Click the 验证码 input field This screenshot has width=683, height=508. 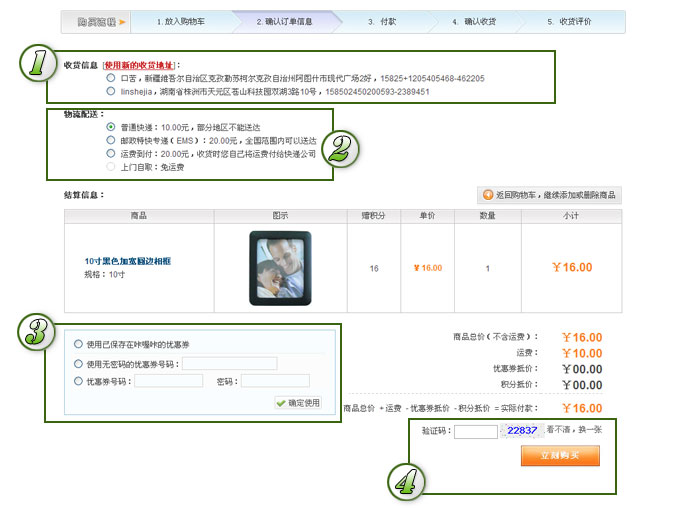[x=476, y=432]
